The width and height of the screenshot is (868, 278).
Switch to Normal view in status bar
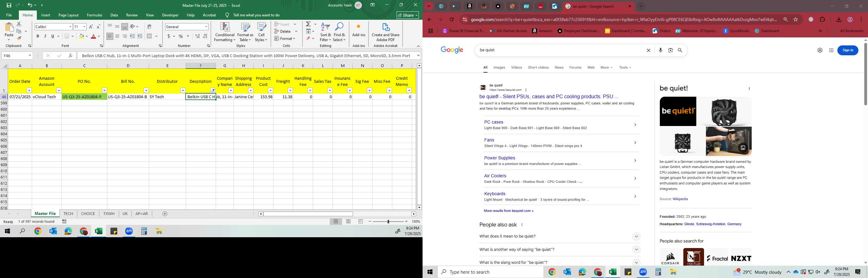click(336, 221)
